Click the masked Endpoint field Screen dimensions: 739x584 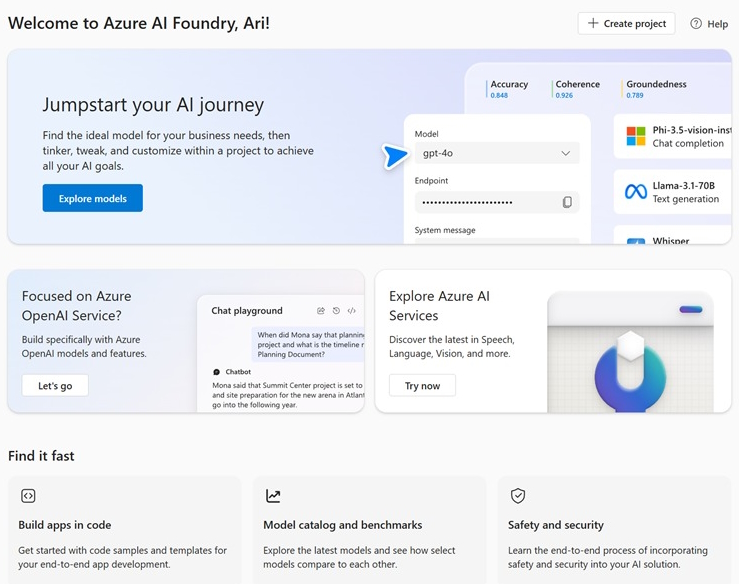click(x=497, y=202)
